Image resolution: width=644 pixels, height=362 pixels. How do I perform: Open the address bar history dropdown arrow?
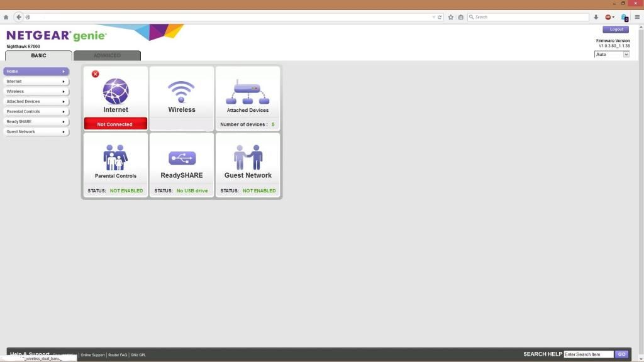tap(434, 17)
